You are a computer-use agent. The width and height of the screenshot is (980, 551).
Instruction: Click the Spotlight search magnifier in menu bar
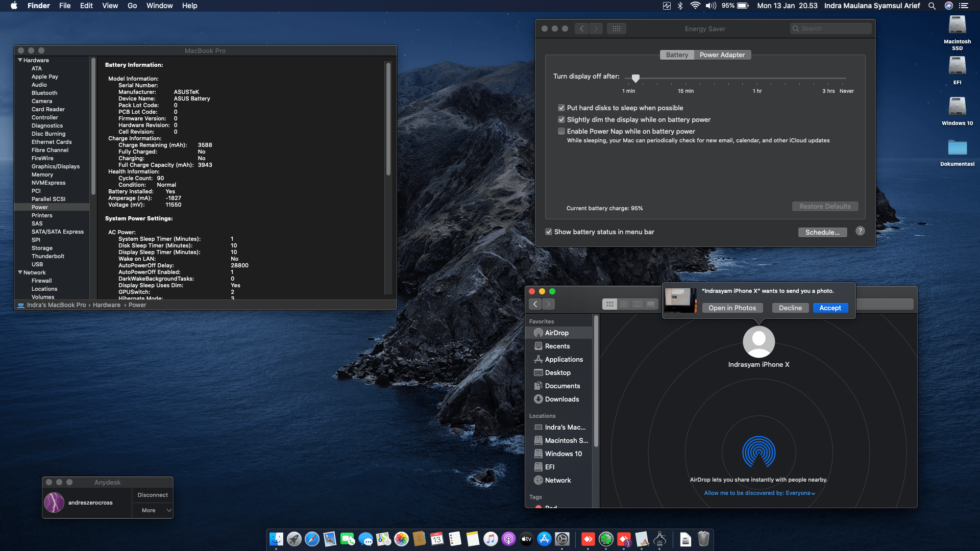(932, 6)
